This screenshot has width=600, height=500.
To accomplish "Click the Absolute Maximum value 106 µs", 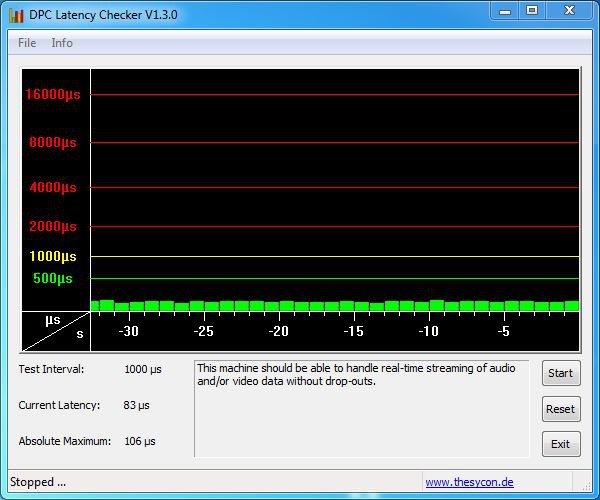I will [x=139, y=441].
